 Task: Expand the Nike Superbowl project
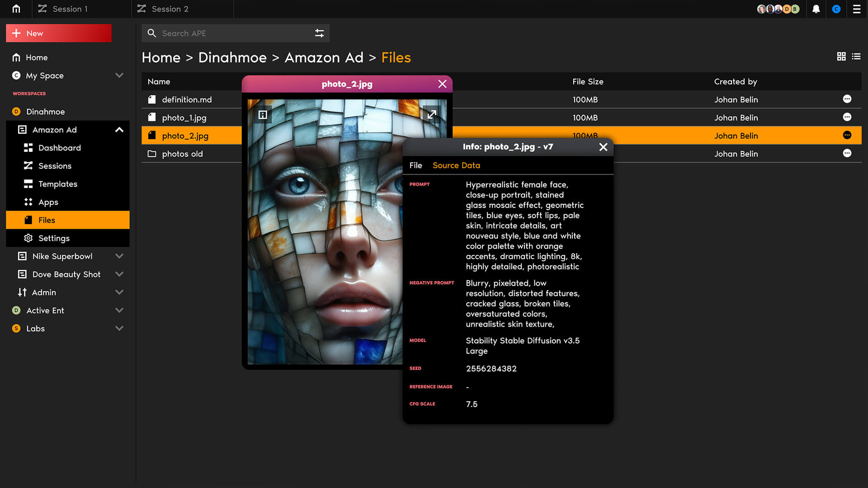pyautogui.click(x=119, y=256)
